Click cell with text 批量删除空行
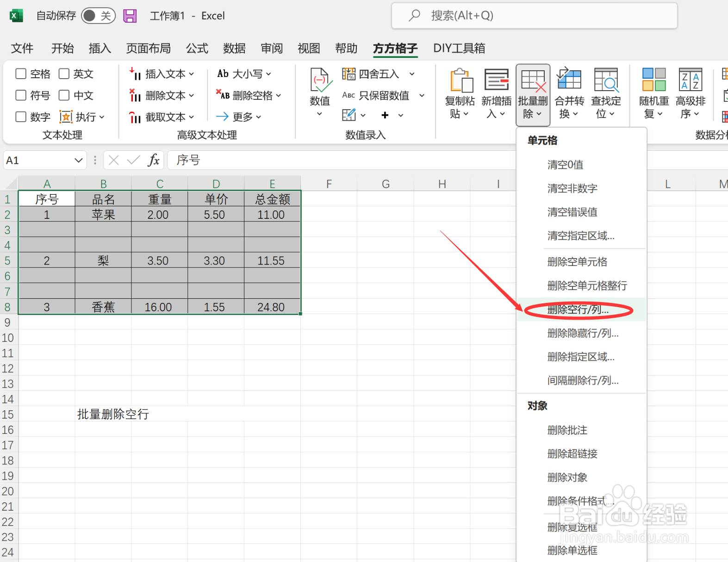Screen dimensions: 728x562 click(x=113, y=414)
